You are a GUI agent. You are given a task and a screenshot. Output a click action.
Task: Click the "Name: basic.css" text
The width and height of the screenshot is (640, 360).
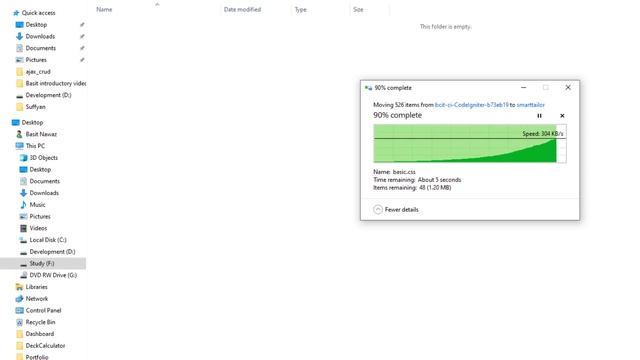click(394, 172)
